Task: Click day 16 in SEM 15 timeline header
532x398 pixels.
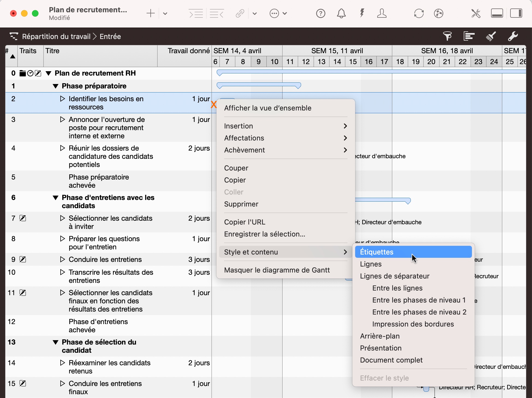Action: coord(368,62)
